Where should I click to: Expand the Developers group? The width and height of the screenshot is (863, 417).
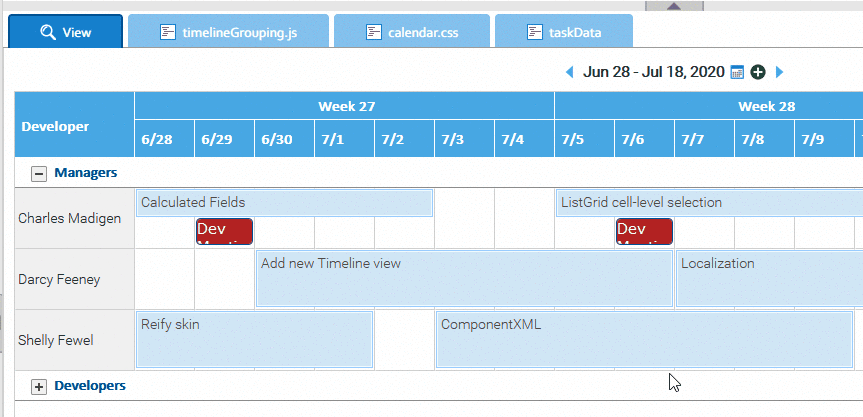(39, 387)
